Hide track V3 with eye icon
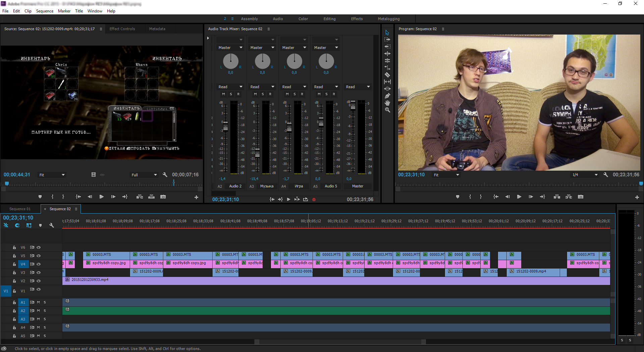 click(x=39, y=273)
